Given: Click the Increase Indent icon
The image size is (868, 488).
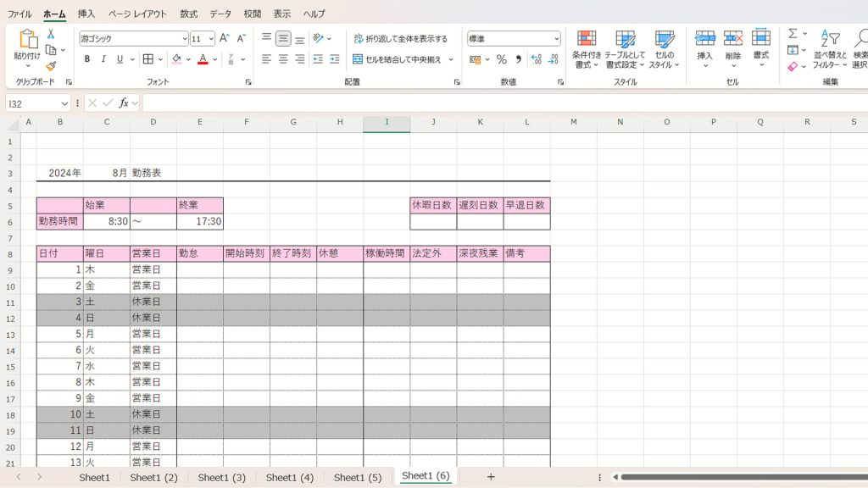Looking at the screenshot, I should pos(334,59).
